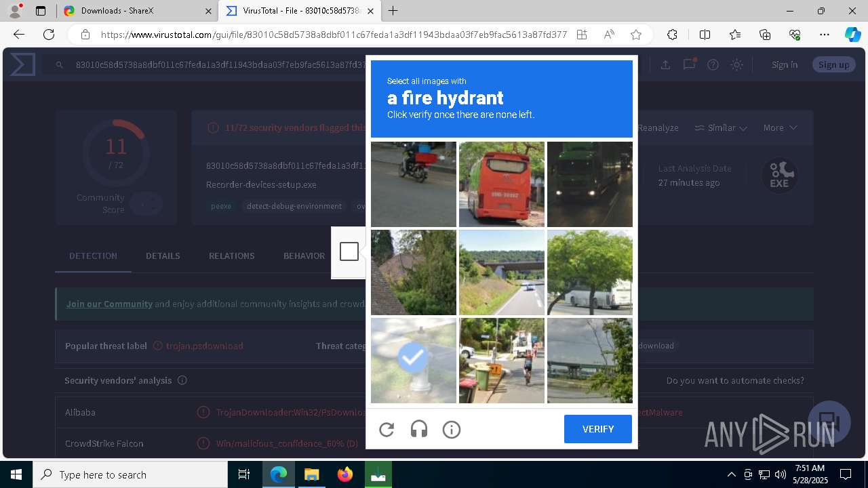Activate Read aloud in address bar
This screenshot has height=488, width=868.
point(609,35)
